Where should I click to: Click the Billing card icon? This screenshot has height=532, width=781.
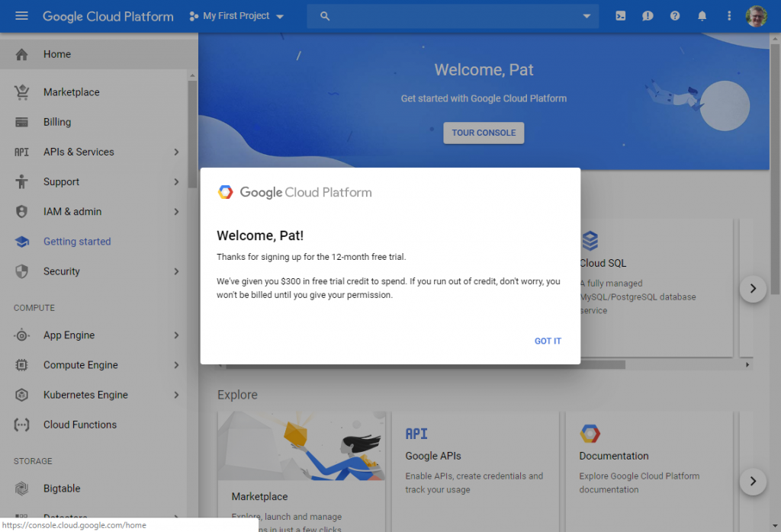21,122
